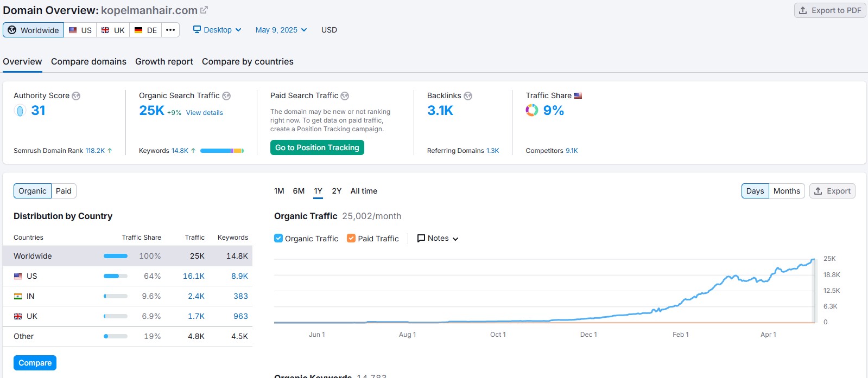Open USD currency selector
This screenshot has height=378, width=868.
tap(329, 30)
